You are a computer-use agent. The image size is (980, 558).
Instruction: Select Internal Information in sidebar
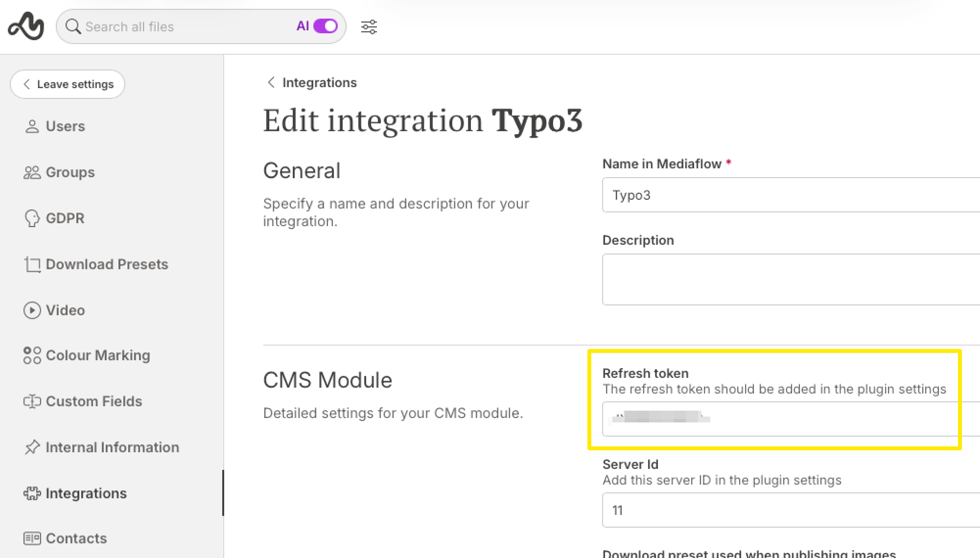click(112, 447)
